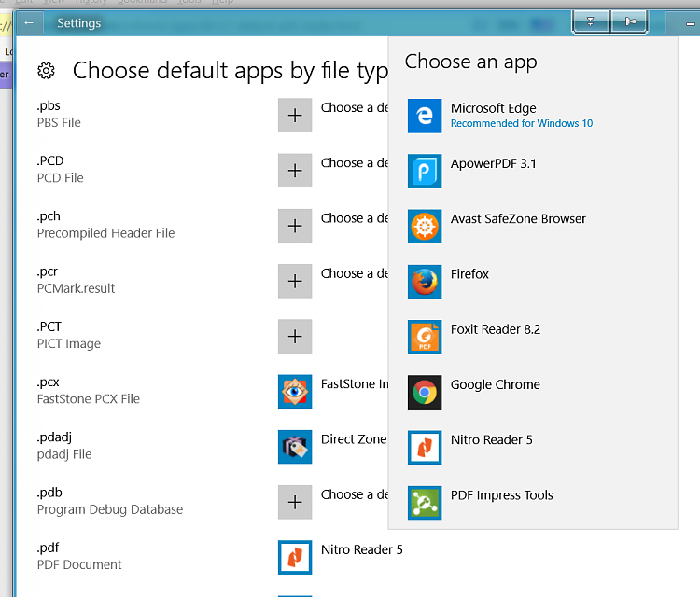Click Precompiled Header File description

click(x=105, y=233)
